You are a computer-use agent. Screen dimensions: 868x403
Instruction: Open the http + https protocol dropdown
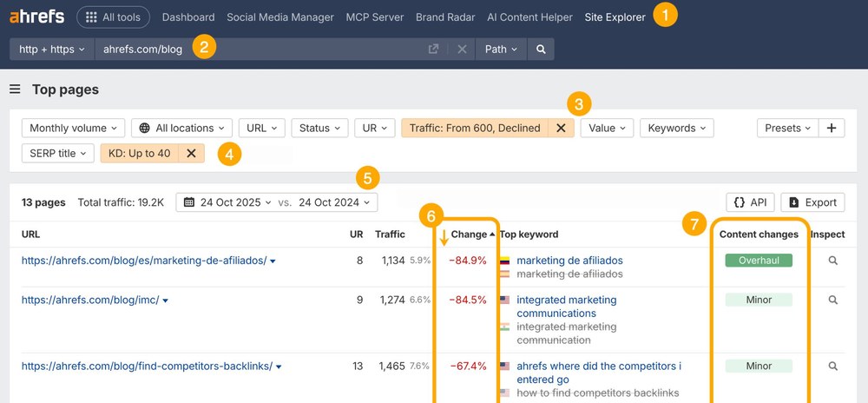tap(52, 50)
